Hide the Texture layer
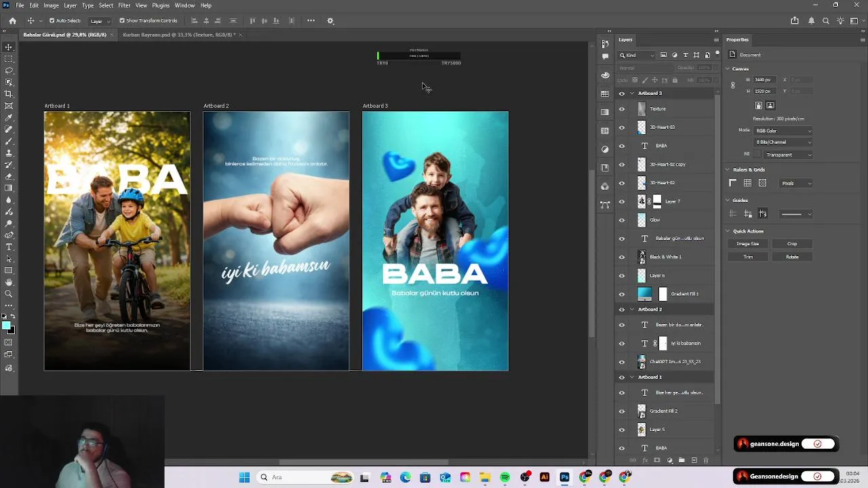This screenshot has width=868, height=488. coord(622,108)
